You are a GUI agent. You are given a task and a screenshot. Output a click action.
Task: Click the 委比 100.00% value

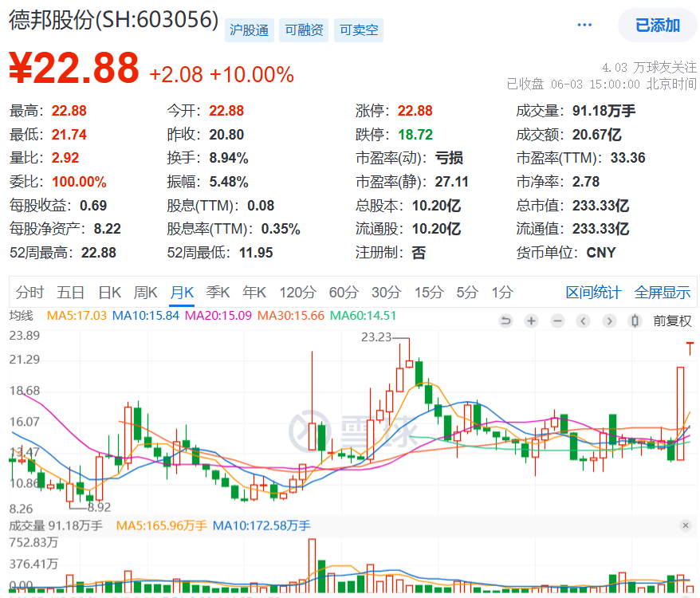(x=79, y=182)
